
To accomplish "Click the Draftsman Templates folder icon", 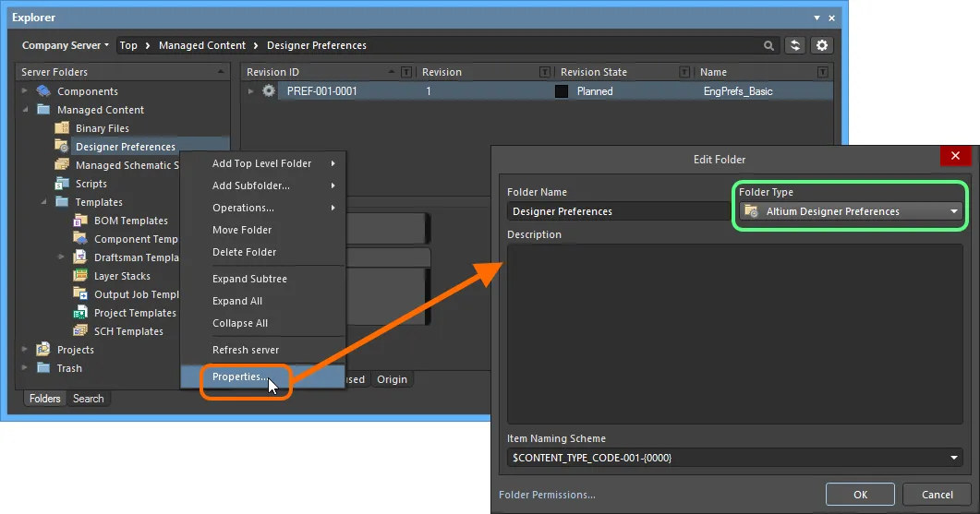I will coord(80,257).
